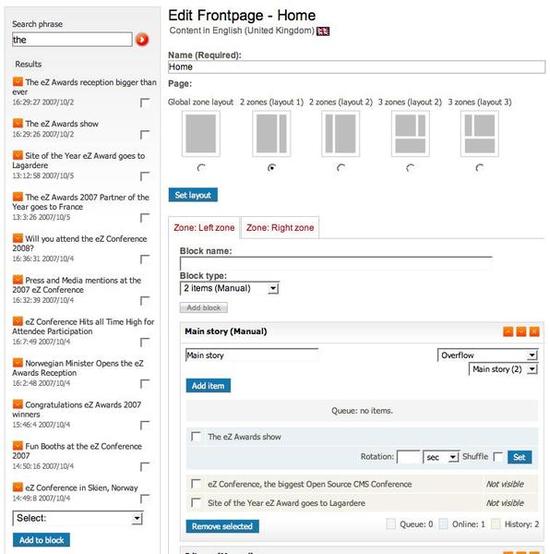
Task: Open the Overflow dropdown
Action: click(487, 355)
